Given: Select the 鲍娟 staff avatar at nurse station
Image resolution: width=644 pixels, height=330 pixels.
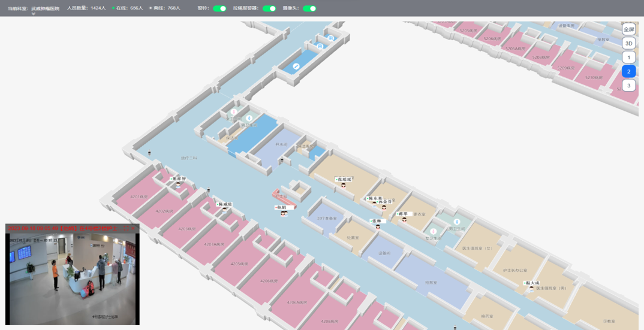Looking at the screenshot, I should (284, 213).
